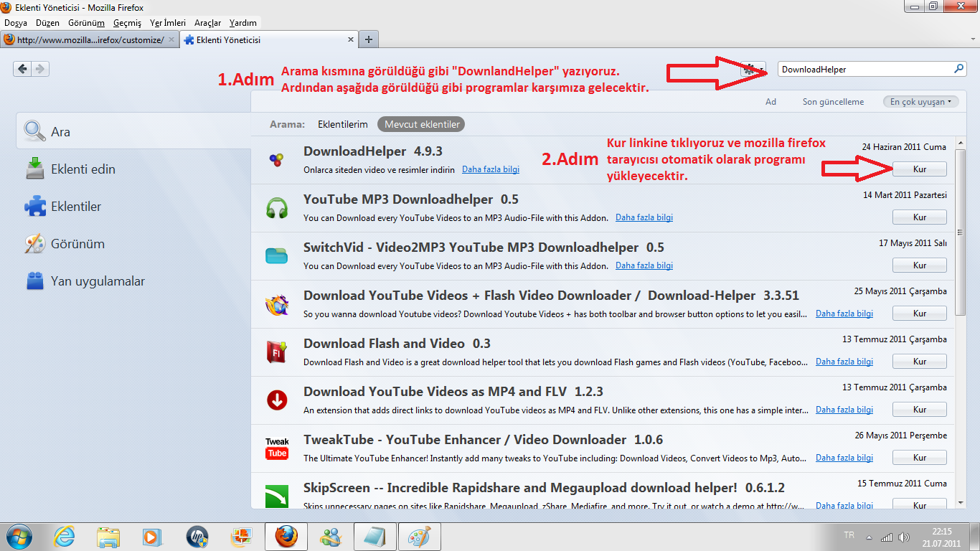Install TweakTube YouTube Enhancer
The height and width of the screenshot is (551, 980).
(x=920, y=458)
